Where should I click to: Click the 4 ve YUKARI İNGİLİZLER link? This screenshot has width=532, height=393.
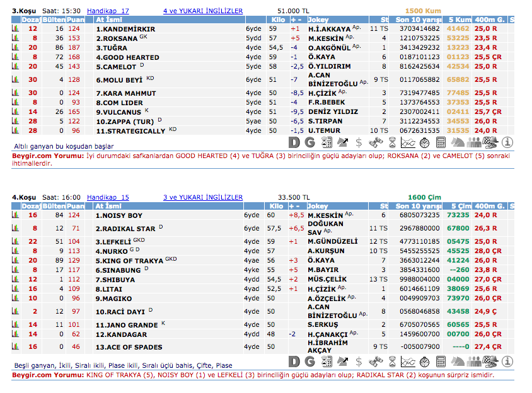pos(202,11)
